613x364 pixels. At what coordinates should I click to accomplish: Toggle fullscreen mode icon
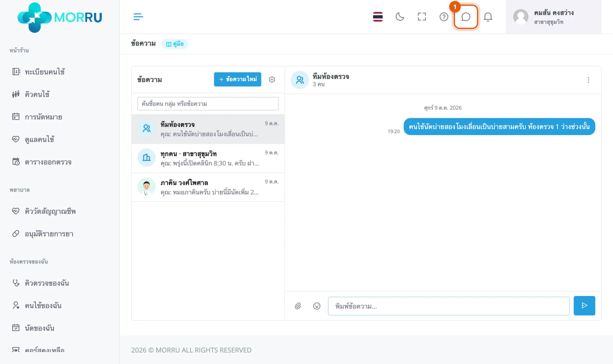(422, 17)
